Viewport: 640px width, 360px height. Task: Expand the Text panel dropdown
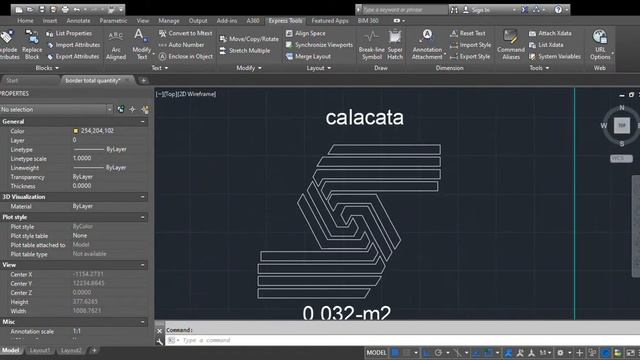(x=160, y=68)
